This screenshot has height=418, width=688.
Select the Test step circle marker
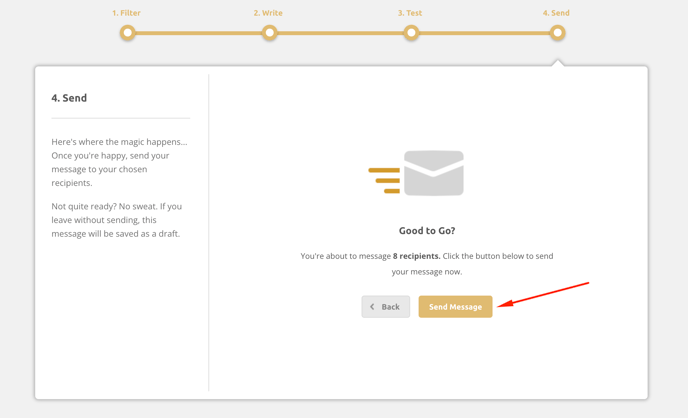coord(411,33)
